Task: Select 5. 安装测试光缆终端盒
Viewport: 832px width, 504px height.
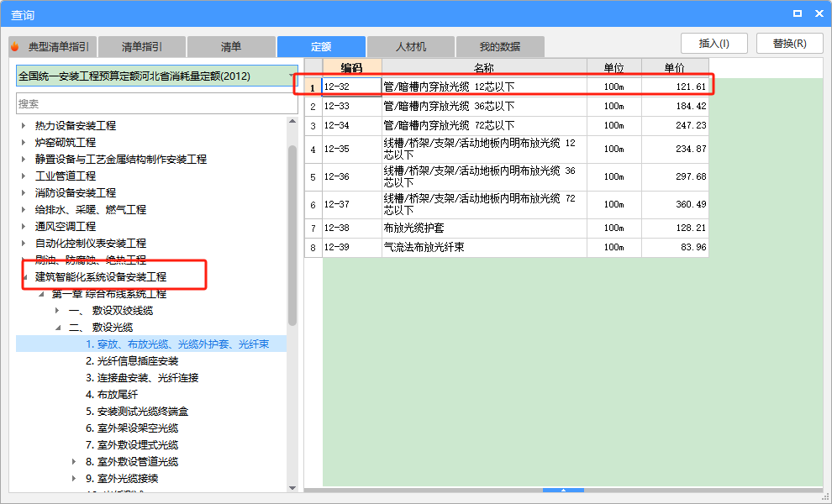Action: pyautogui.click(x=137, y=412)
